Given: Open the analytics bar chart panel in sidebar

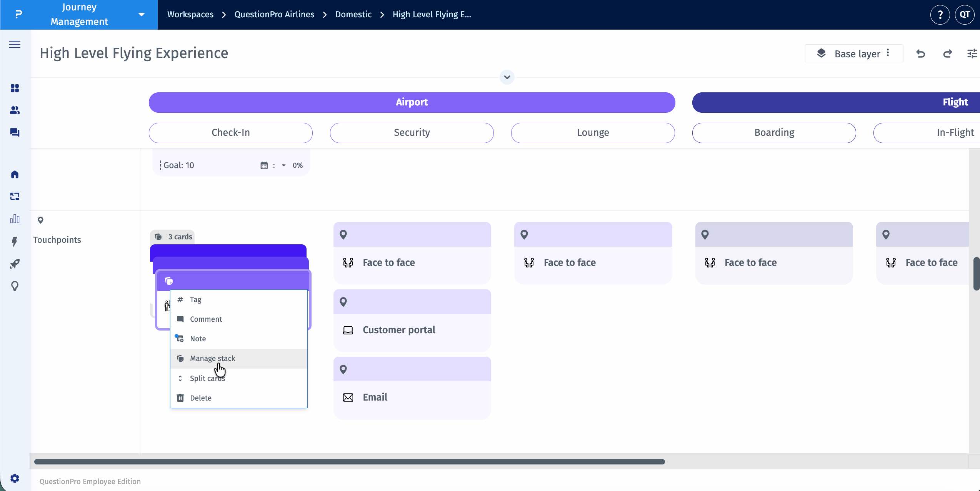Looking at the screenshot, I should 15,219.
